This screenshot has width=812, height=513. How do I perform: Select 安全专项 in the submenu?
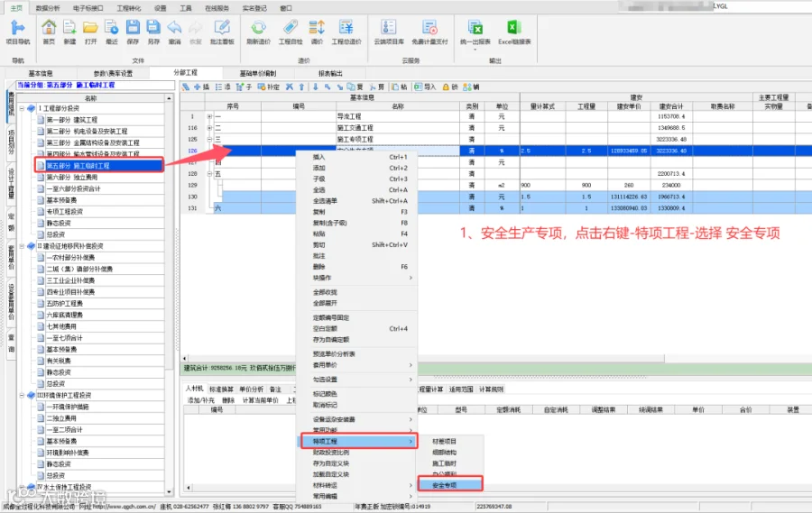(450, 484)
